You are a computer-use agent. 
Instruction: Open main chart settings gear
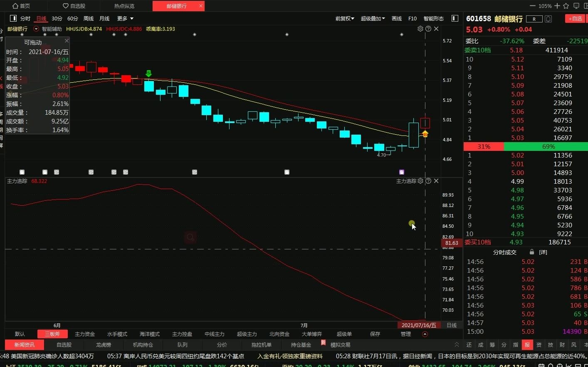[x=420, y=29]
